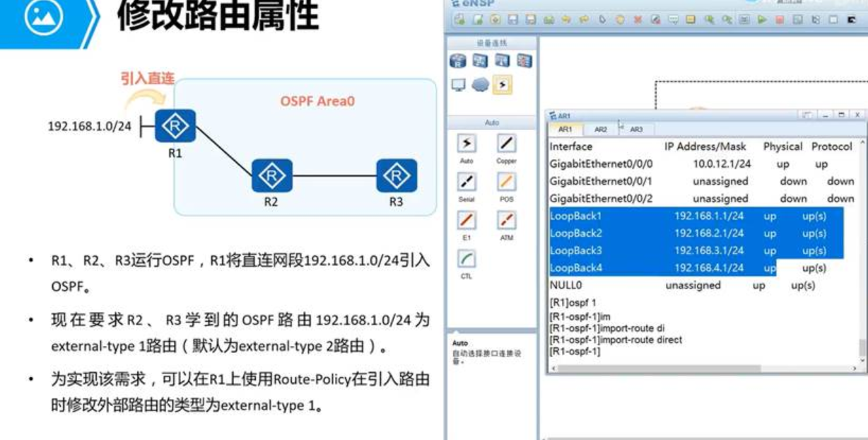Select the Switch device category icon
This screenshot has height=440, width=868.
pyautogui.click(x=481, y=61)
